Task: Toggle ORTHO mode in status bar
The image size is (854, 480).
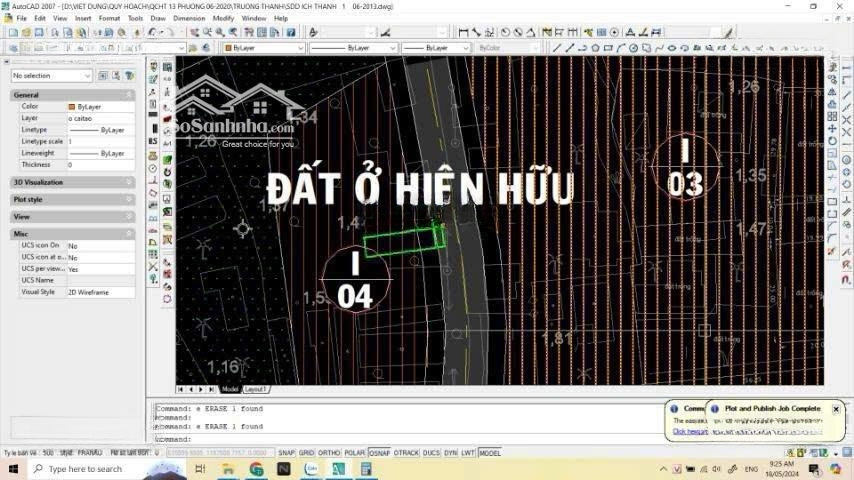Action: tap(329, 453)
